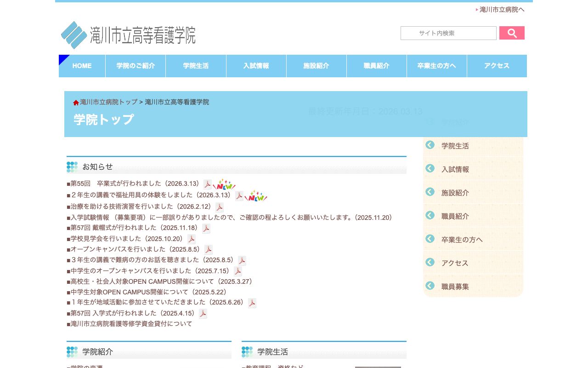Viewport: 588px width, 368px height.
Task: Click the chevron next to 入試情報 in sidebar
Action: pyautogui.click(x=430, y=168)
